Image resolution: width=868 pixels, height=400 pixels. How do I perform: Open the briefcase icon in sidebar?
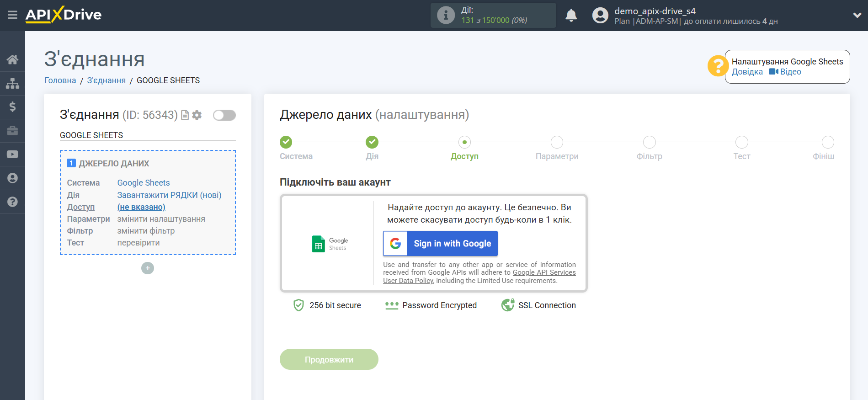(x=12, y=131)
